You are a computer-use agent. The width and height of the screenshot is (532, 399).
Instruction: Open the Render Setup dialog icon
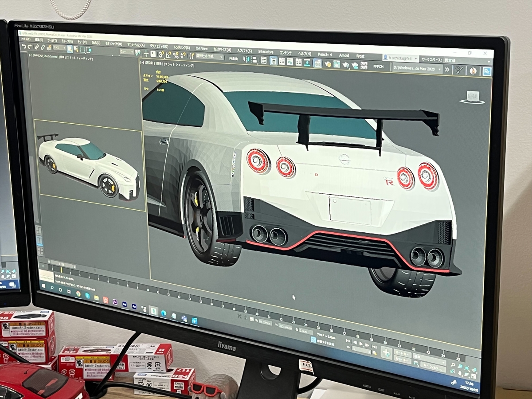click(x=328, y=64)
